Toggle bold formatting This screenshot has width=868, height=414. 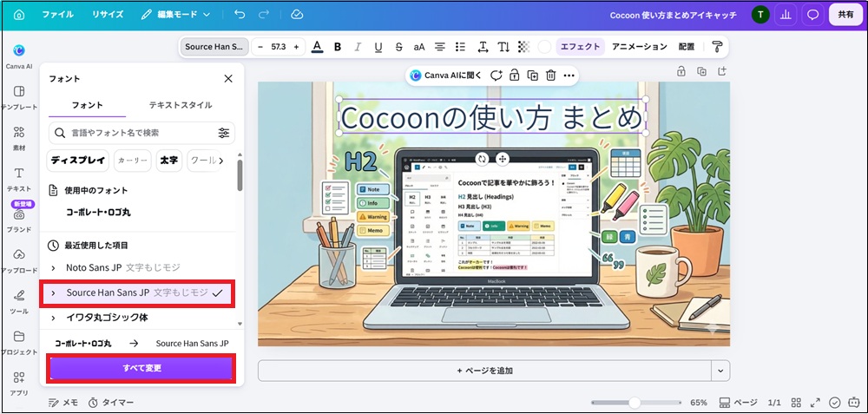click(338, 47)
